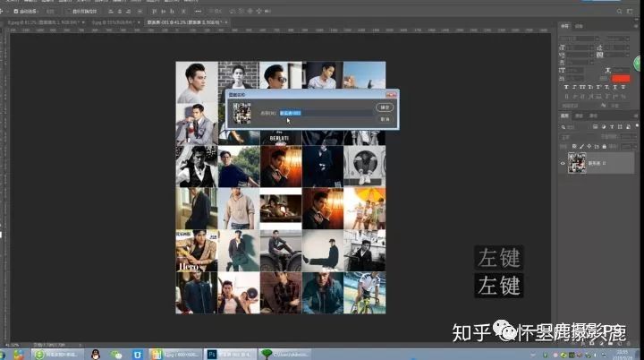Click Lock all padlock icon
Image resolution: width=644 pixels, height=360 pixels.
604,147
